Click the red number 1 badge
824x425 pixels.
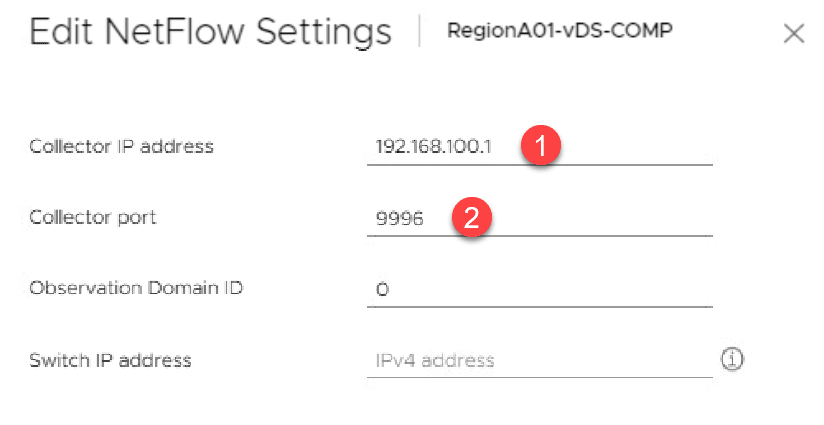tap(541, 146)
